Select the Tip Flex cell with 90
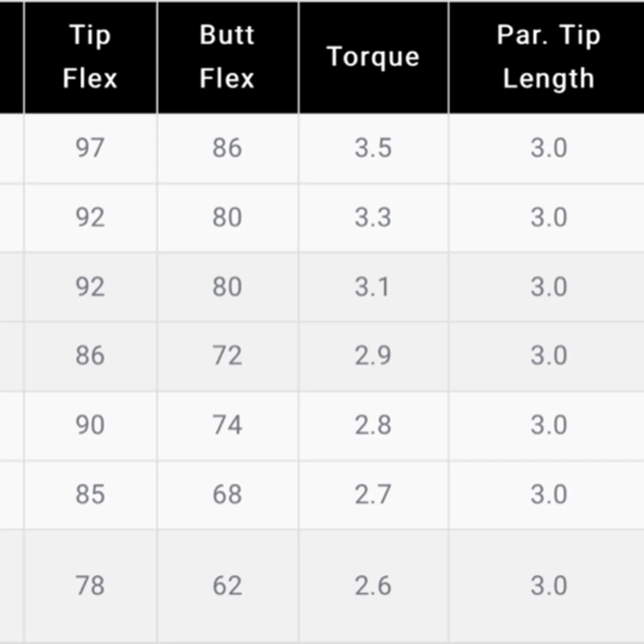This screenshot has width=644, height=644. point(90,425)
